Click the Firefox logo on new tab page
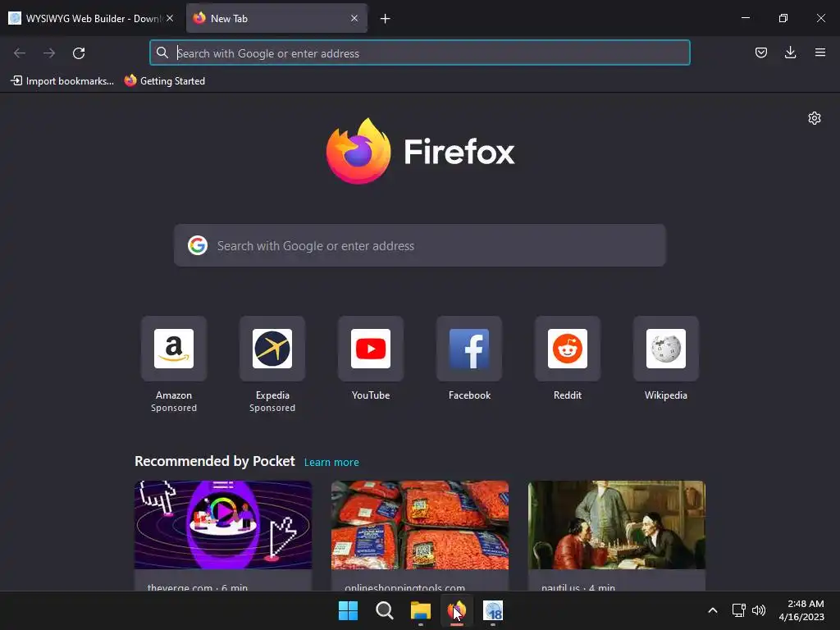Screen dimensions: 840x630 [421, 151]
